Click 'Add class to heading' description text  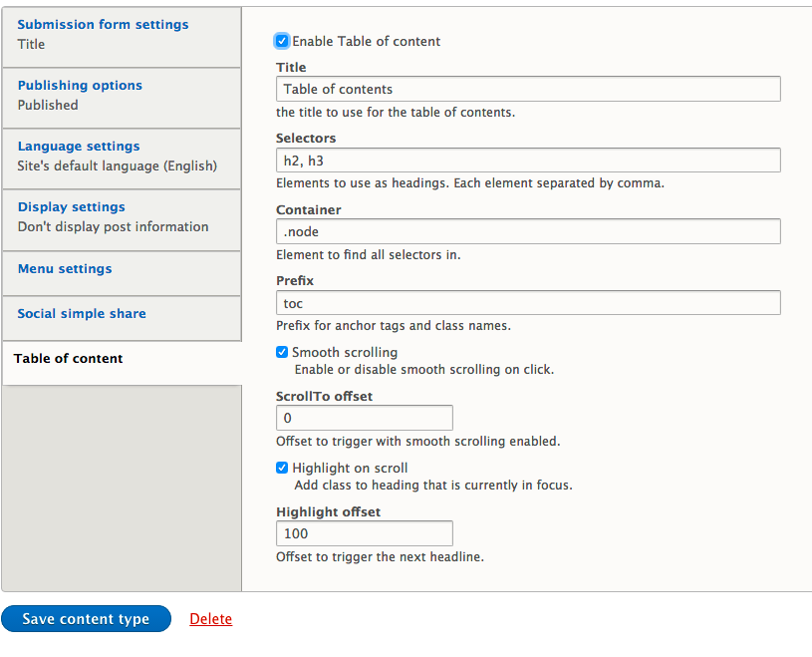tap(433, 485)
